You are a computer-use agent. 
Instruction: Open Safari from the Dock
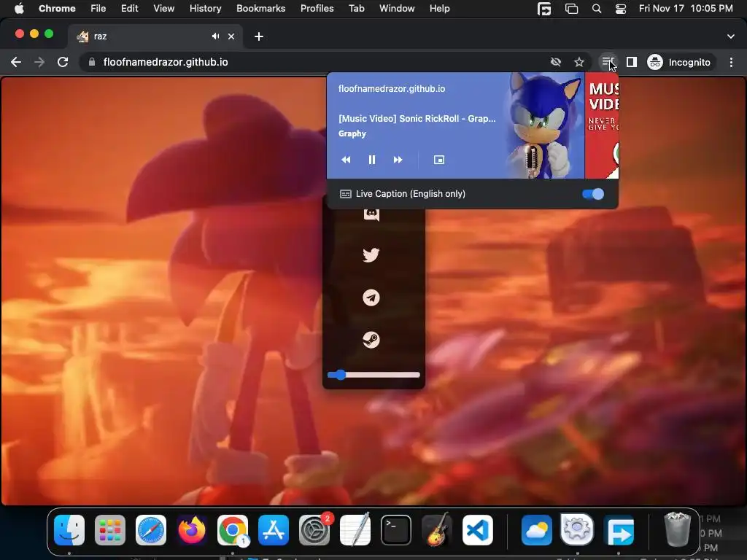[x=151, y=530]
